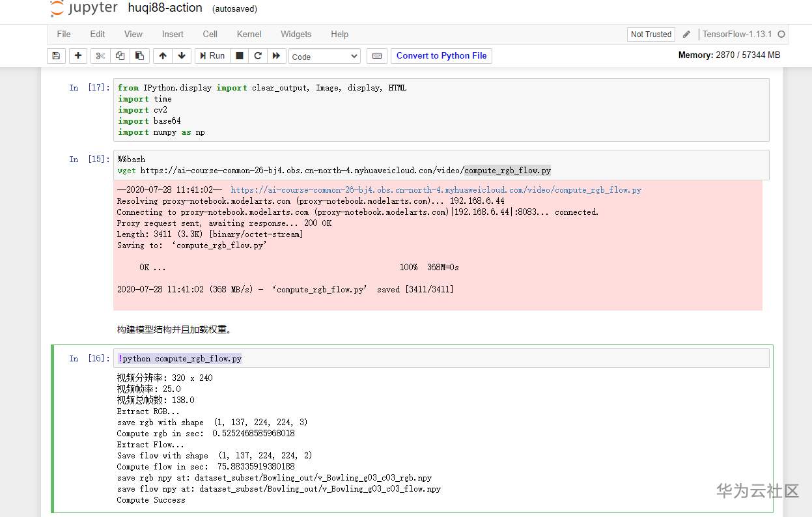The height and width of the screenshot is (517, 812).
Task: Select prompt In [17] of imports cell
Action: pos(90,88)
